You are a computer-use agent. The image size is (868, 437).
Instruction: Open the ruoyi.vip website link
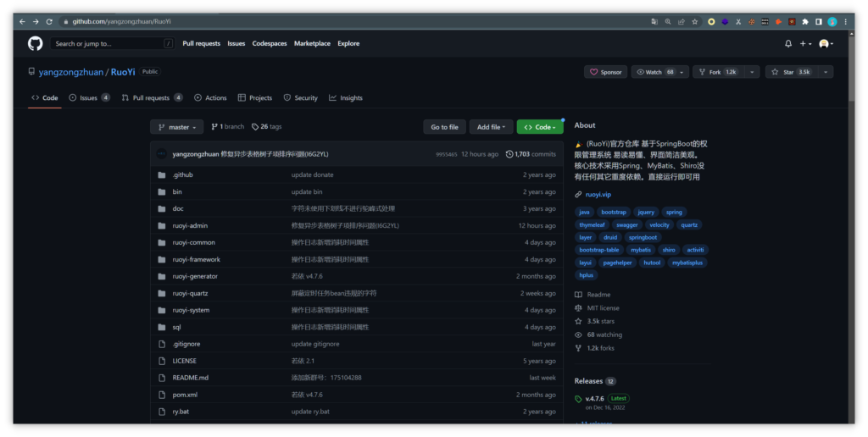click(x=598, y=195)
